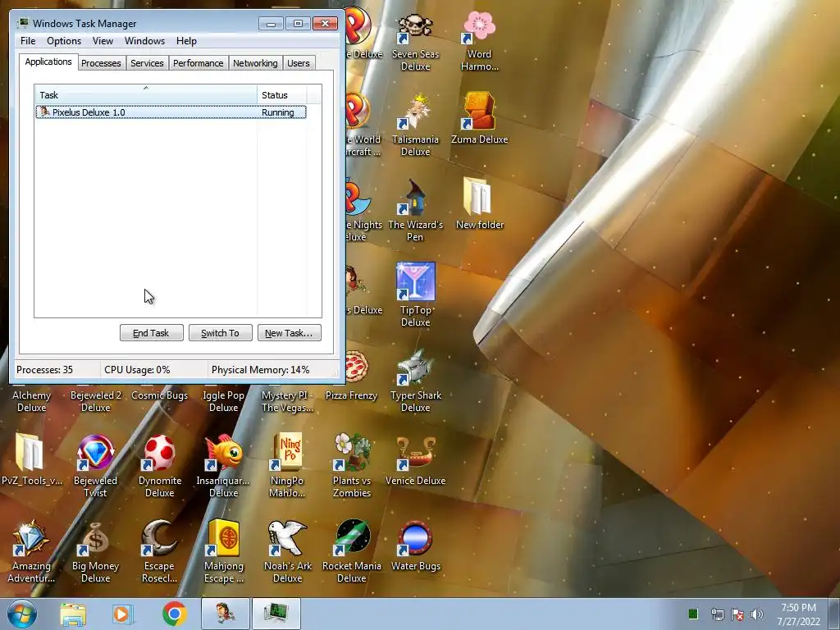Viewport: 840px width, 630px height.
Task: Open the View menu in Task Manager
Action: [103, 41]
